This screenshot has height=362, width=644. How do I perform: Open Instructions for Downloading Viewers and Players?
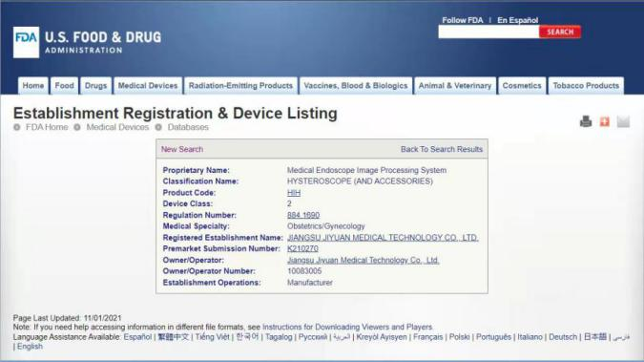pos(347,327)
